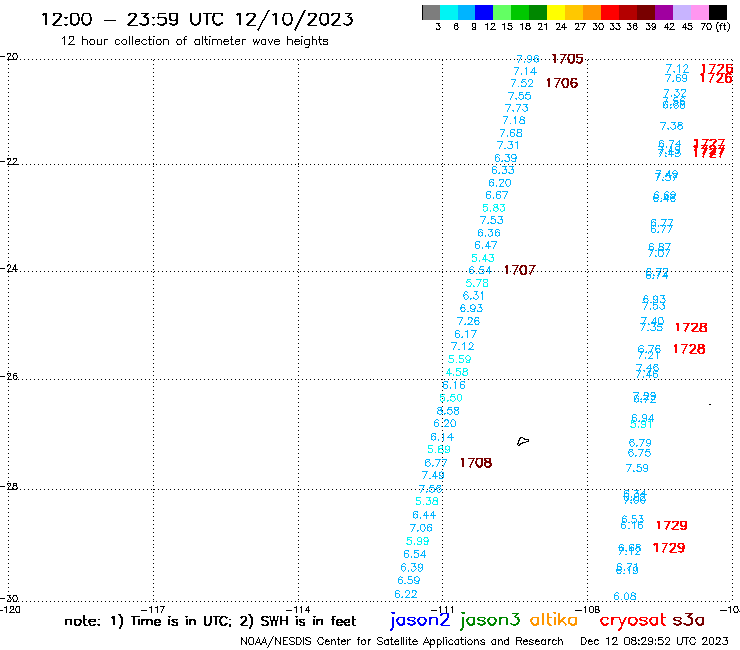
Task: Click the wave height value "6.47"
Action: pyautogui.click(x=486, y=245)
